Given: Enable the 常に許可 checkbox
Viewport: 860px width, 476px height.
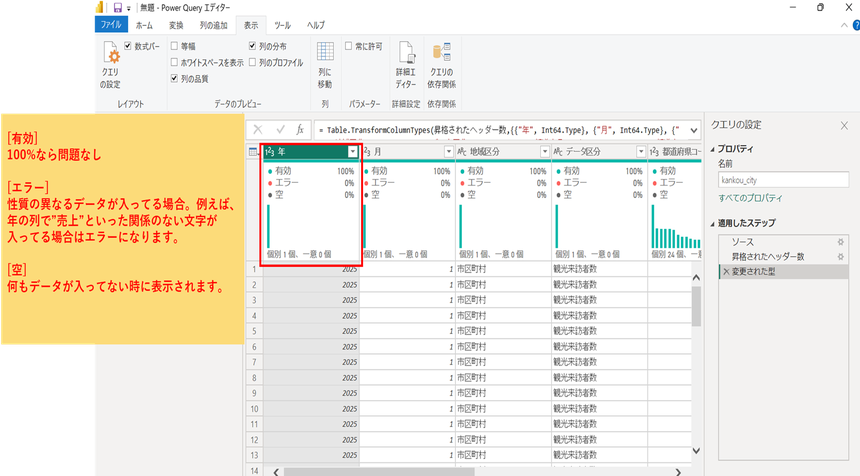Looking at the screenshot, I should coord(348,46).
